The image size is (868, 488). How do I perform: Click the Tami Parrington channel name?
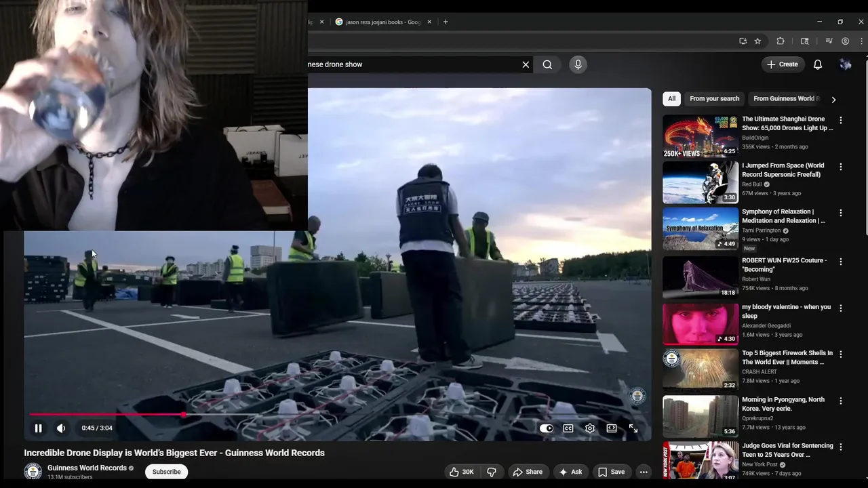point(762,230)
